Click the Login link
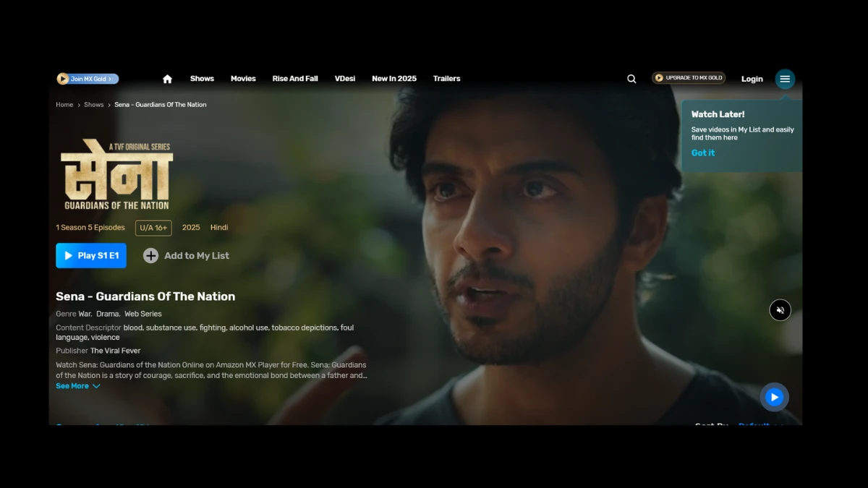The width and height of the screenshot is (868, 488). (x=752, y=79)
